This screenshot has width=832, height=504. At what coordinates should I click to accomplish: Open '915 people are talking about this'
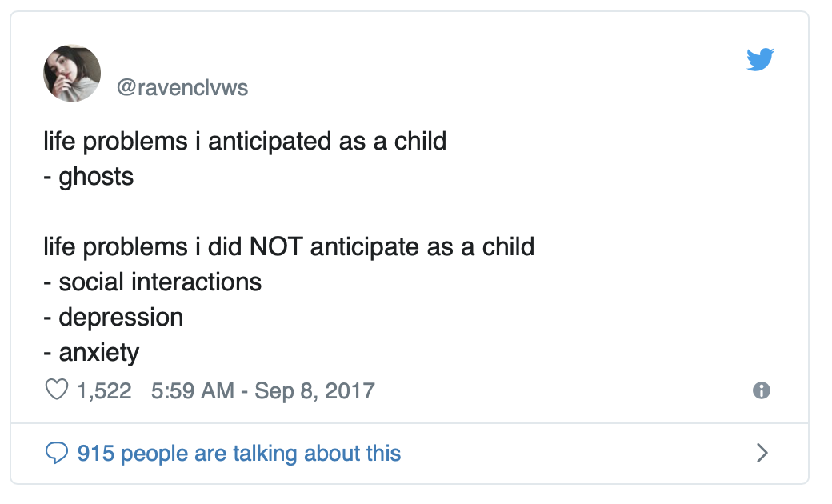[238, 454]
